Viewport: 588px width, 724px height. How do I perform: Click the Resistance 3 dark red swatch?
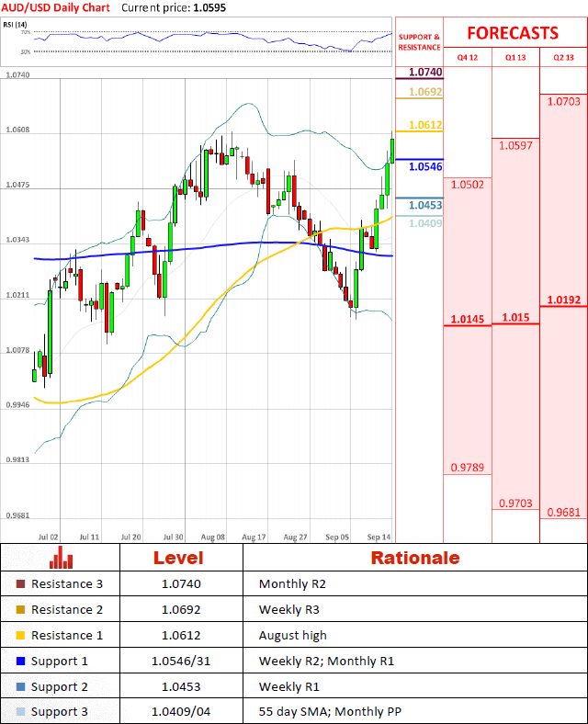(21, 584)
